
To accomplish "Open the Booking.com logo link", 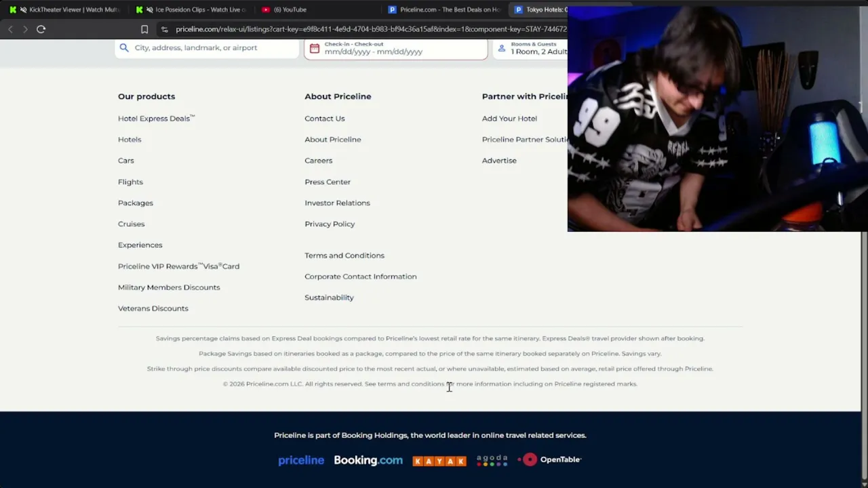I will point(368,460).
